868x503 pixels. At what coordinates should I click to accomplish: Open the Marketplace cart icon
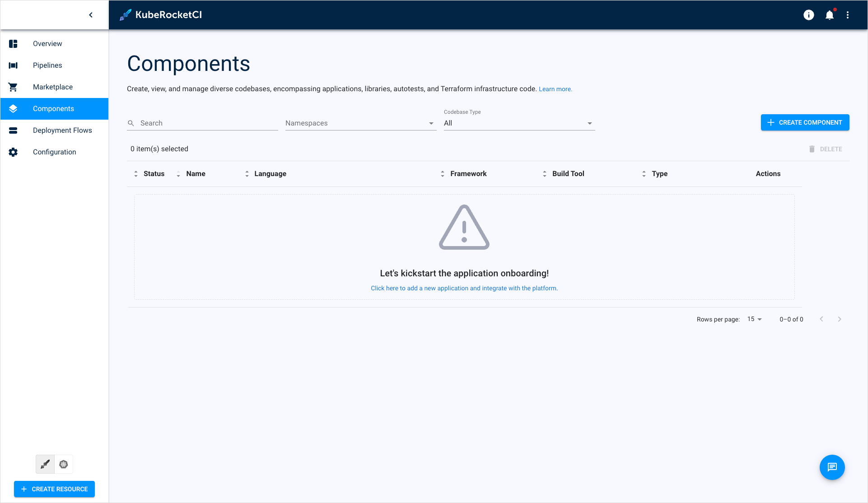click(x=13, y=87)
